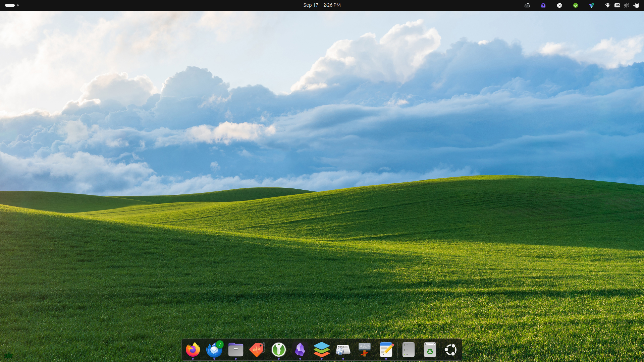Open the notepad text editor icon
Screen dimensions: 644x362
pos(386,350)
